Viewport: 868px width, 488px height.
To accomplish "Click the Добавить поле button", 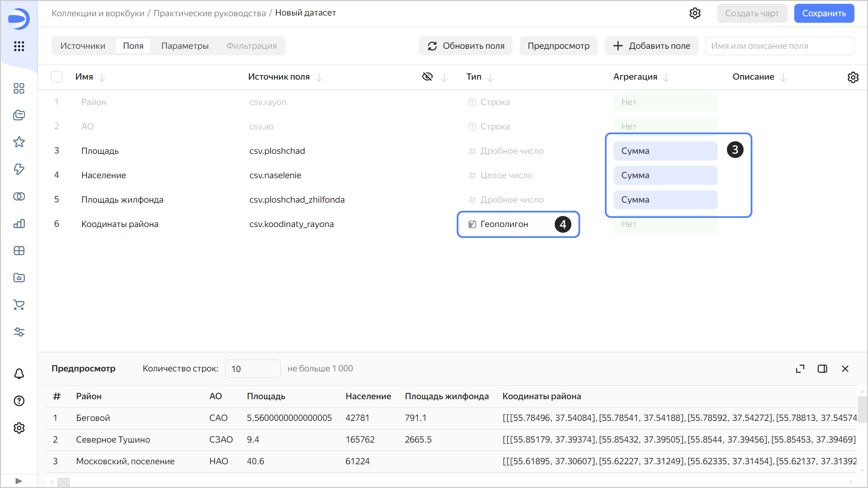I will tap(651, 46).
